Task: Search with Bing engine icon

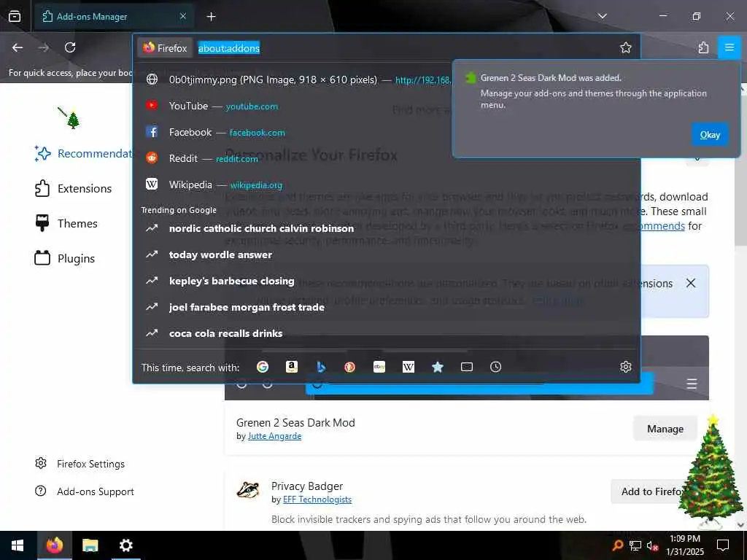Action: 321,367
